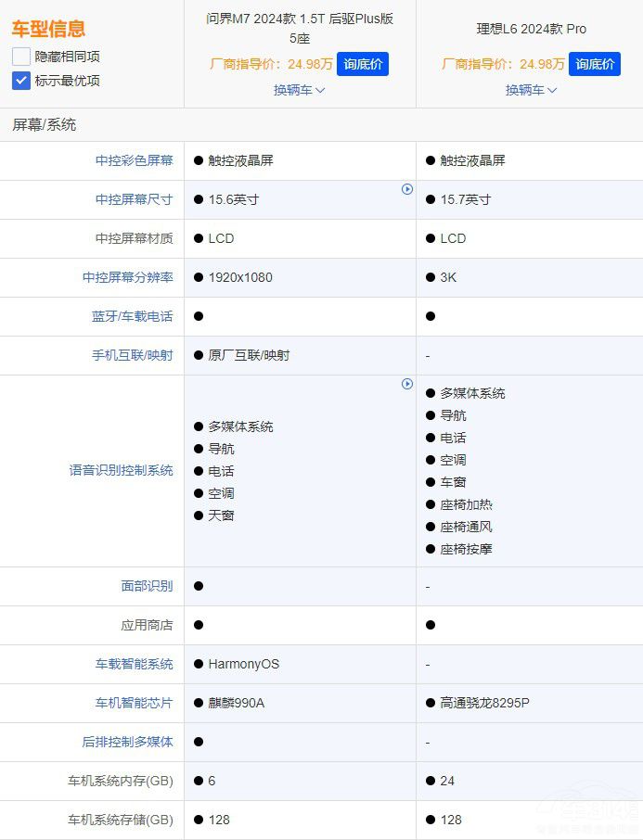Screen dimensions: 643x840
Task: Expand 换辆车 dropdown under 理想L6
Action: 531,90
